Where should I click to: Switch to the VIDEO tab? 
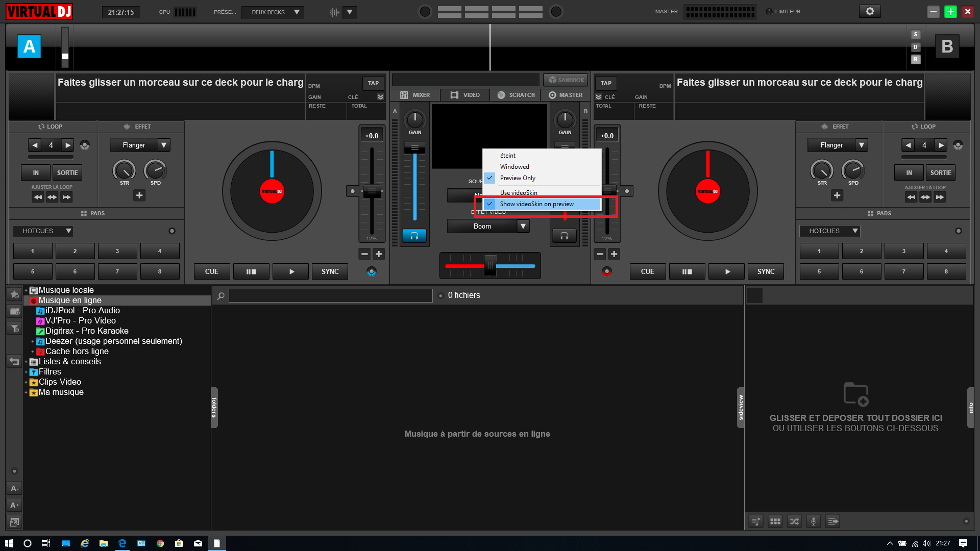click(465, 95)
